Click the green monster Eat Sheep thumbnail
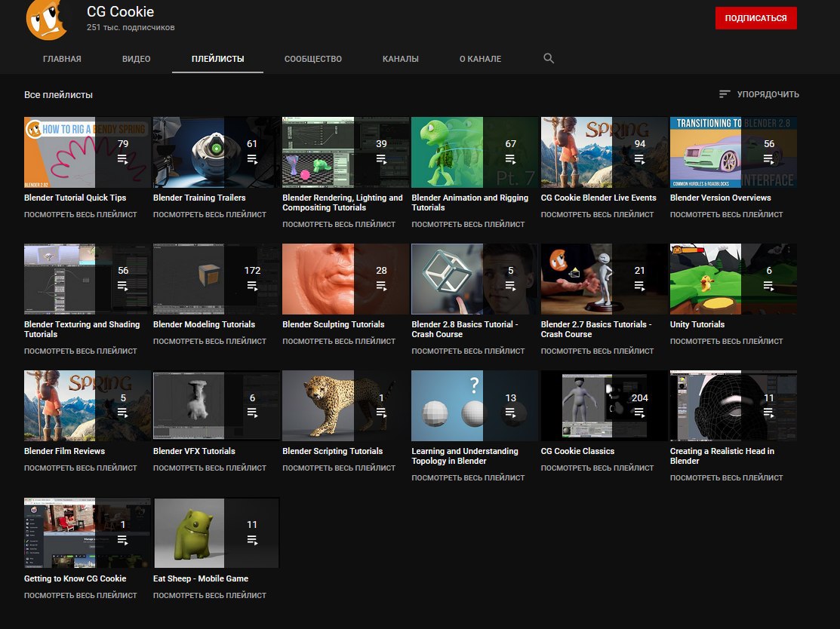840x629 pixels. (x=217, y=533)
